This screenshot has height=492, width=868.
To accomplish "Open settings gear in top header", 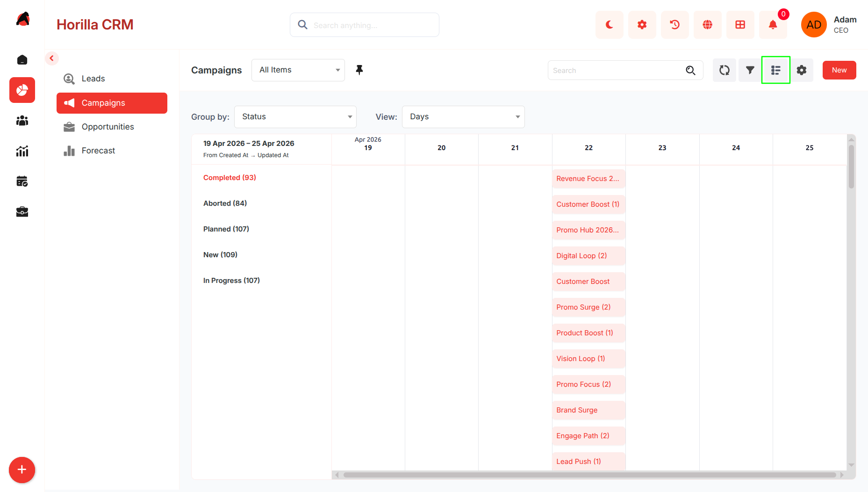I will pos(642,25).
